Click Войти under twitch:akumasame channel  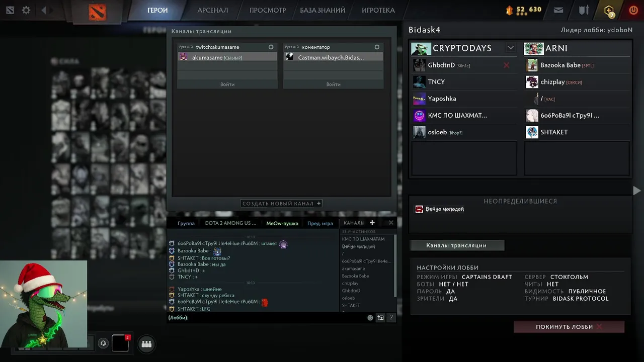point(227,84)
